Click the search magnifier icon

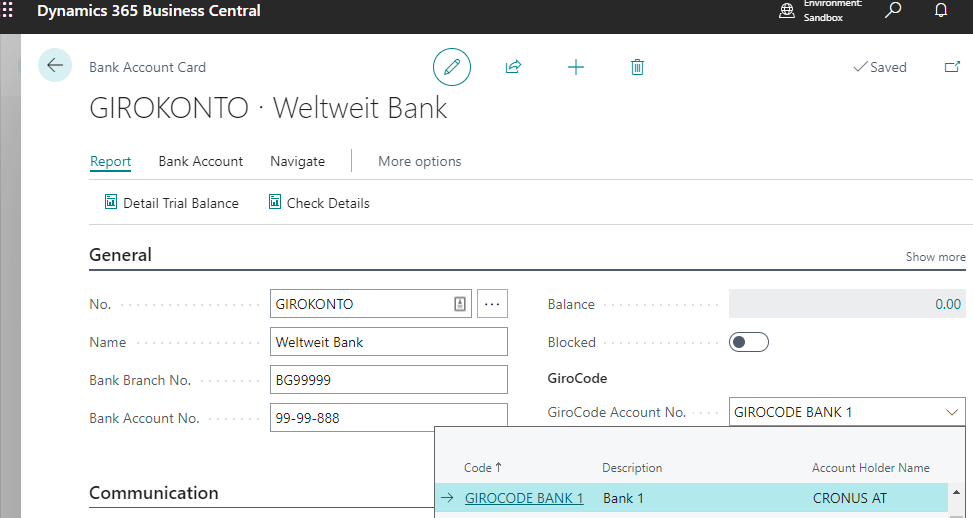point(893,11)
